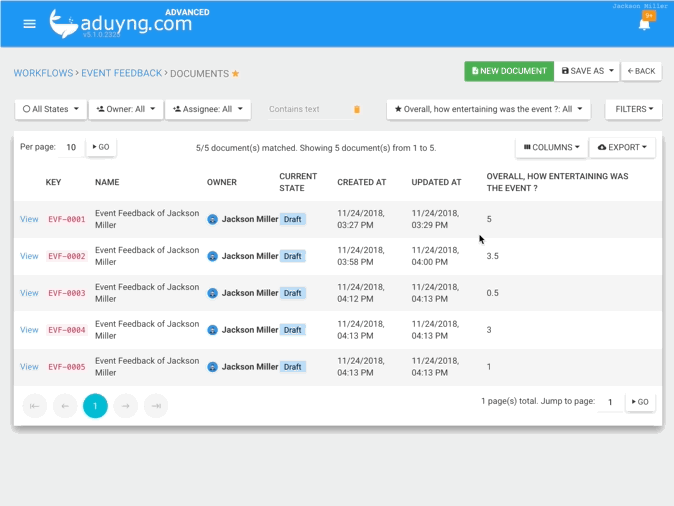Click the Draft badge in EVF-0003 row
The height and width of the screenshot is (506, 674).
[x=292, y=293]
